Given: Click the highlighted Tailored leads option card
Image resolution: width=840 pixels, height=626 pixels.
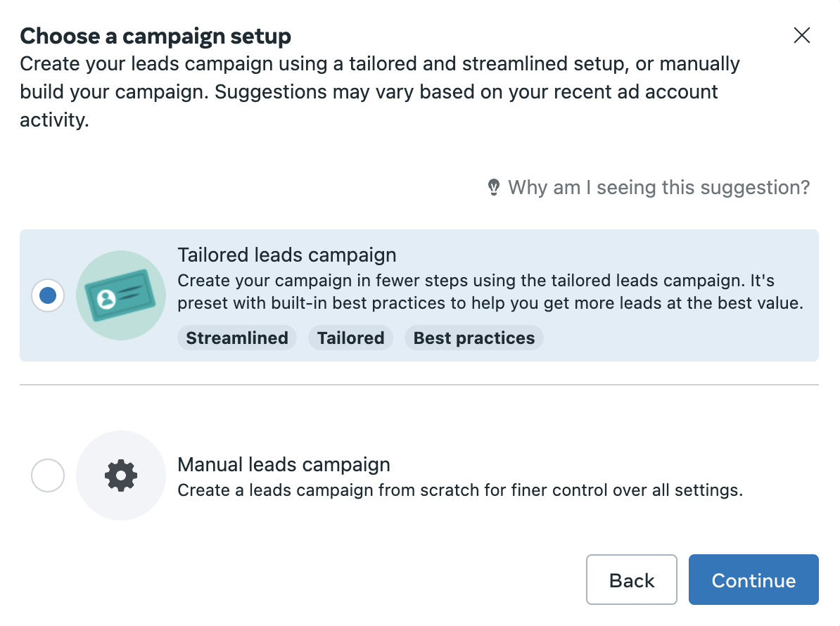Looking at the screenshot, I should (419, 295).
